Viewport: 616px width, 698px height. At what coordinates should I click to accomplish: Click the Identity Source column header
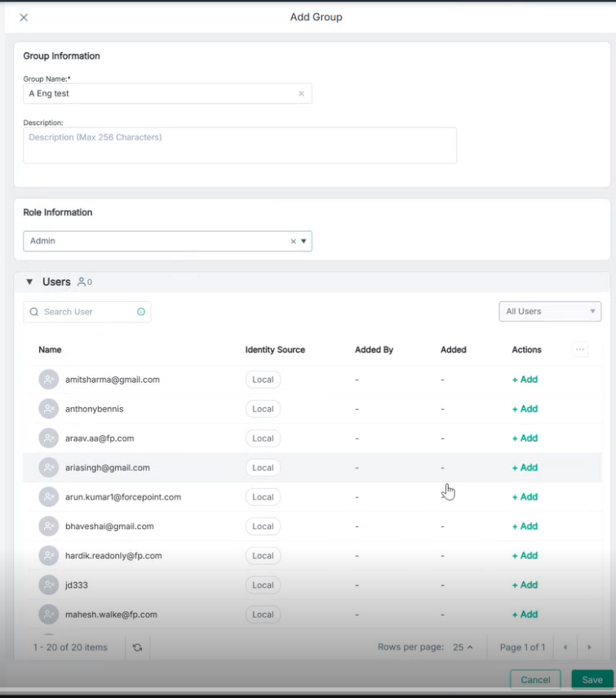(275, 350)
